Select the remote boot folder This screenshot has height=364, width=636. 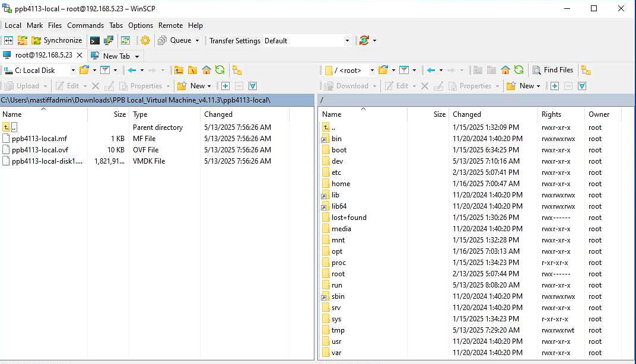tap(339, 150)
